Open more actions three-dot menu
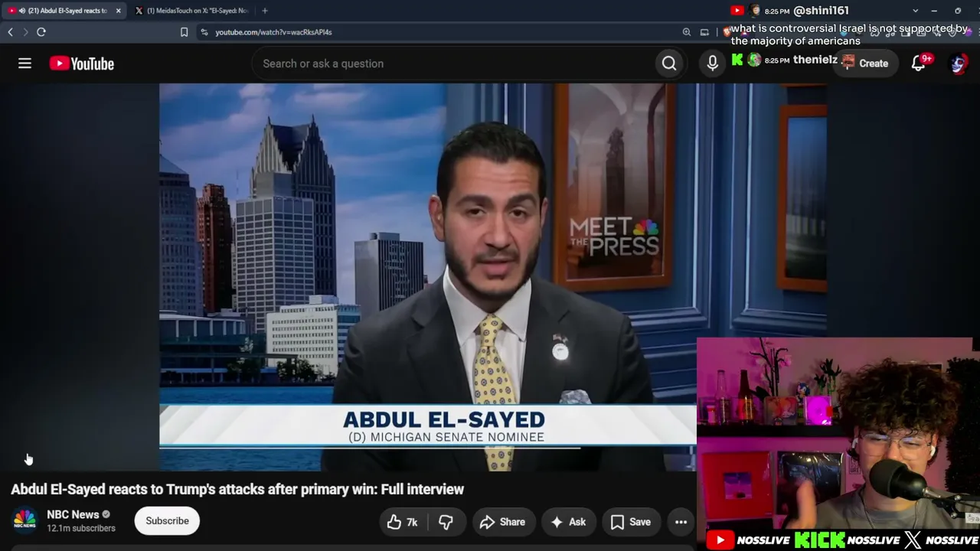Viewport: 980px width, 551px height. point(681,522)
